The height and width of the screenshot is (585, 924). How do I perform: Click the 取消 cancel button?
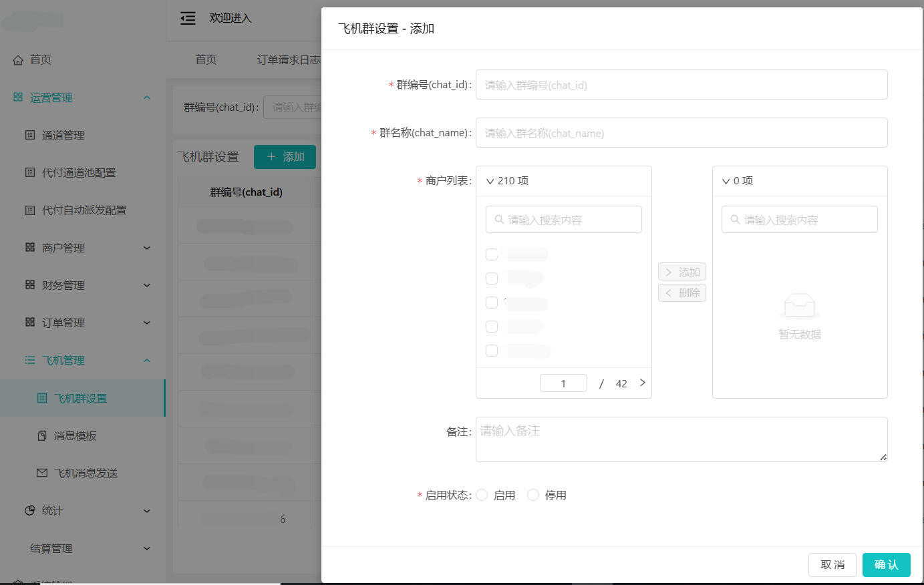[x=832, y=564]
